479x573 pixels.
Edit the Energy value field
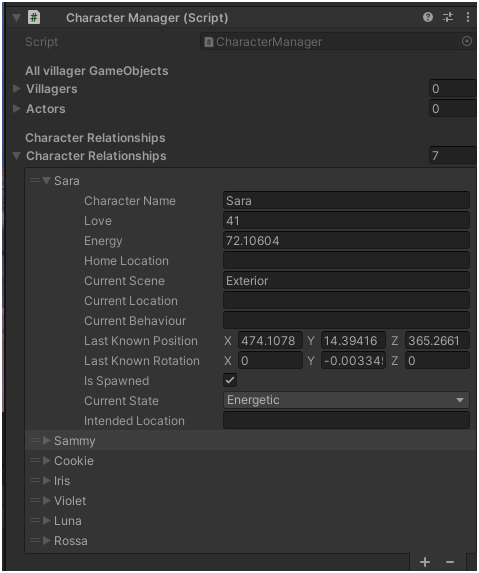346,240
